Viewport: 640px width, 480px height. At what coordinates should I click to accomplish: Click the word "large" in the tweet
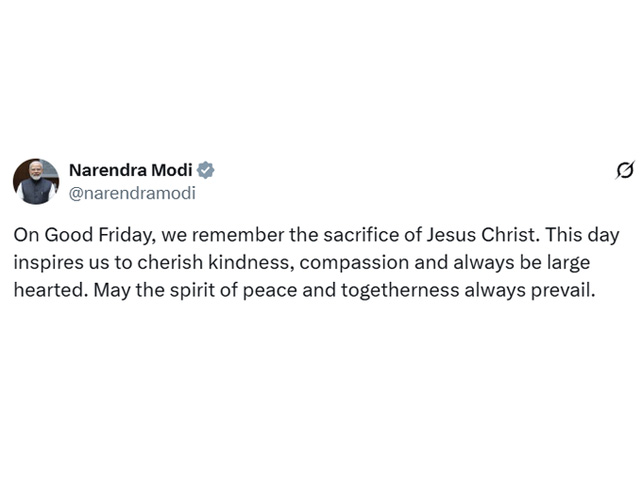[x=569, y=263]
